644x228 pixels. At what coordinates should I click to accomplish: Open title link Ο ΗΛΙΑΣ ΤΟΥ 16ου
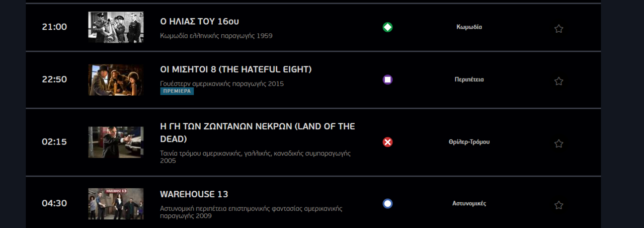(199, 22)
